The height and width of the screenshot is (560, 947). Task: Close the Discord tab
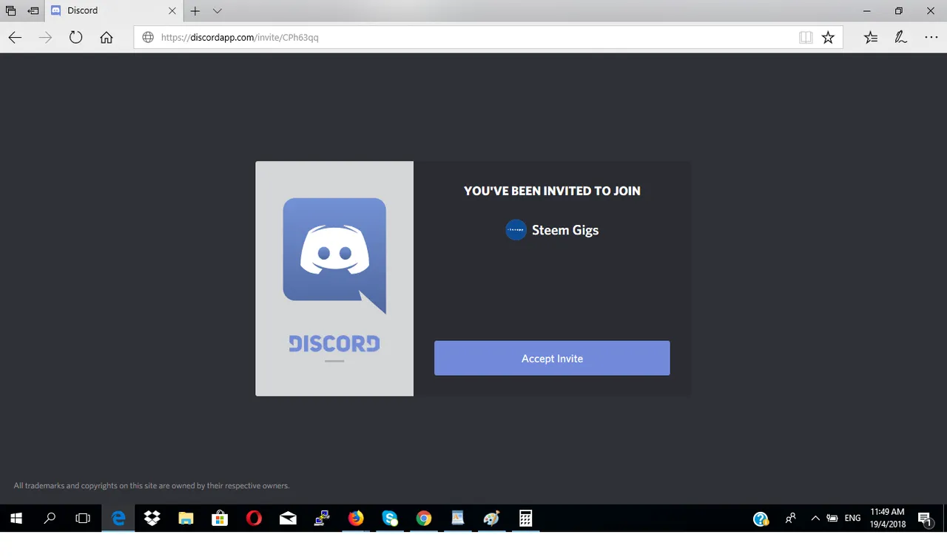pyautogui.click(x=172, y=11)
